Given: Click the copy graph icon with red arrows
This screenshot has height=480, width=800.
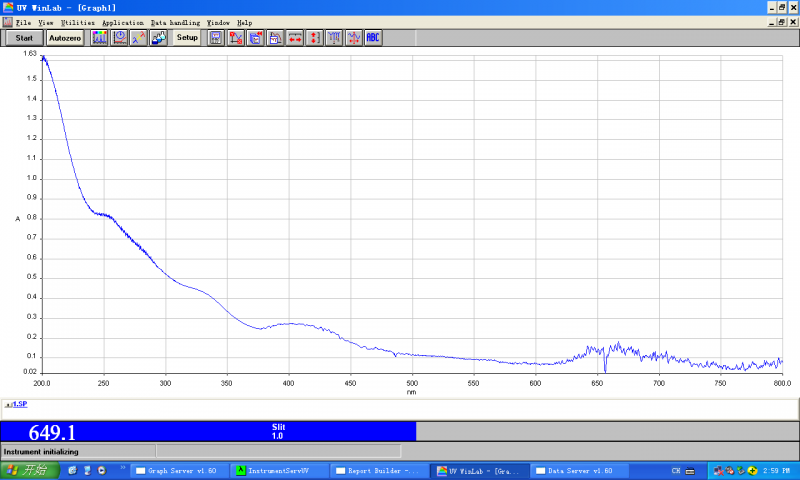Looking at the screenshot, I should point(255,38).
